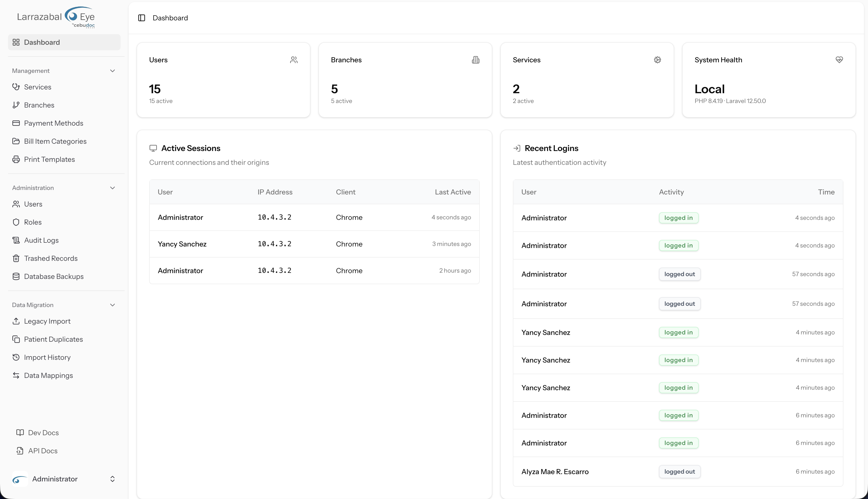This screenshot has height=499, width=868.
Task: Click the Users stat card value 15
Action: (x=155, y=89)
